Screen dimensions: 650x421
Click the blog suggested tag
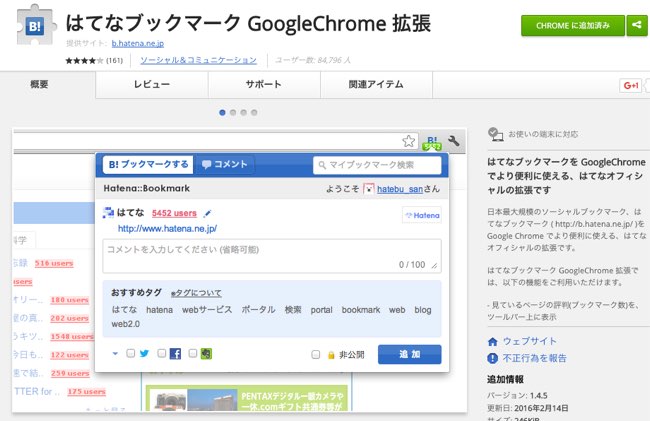(423, 310)
